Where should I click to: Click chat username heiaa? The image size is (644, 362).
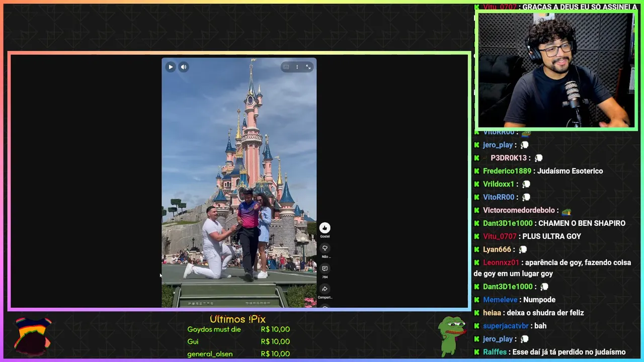pyautogui.click(x=492, y=313)
